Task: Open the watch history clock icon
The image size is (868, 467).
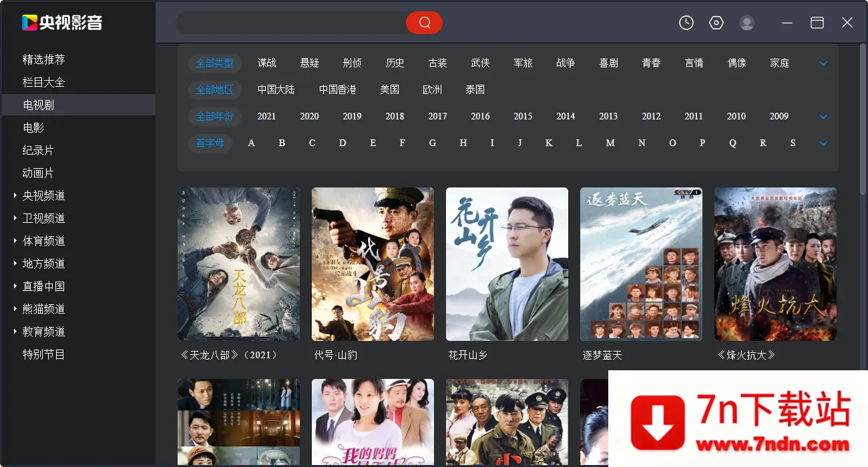Action: pyautogui.click(x=686, y=23)
